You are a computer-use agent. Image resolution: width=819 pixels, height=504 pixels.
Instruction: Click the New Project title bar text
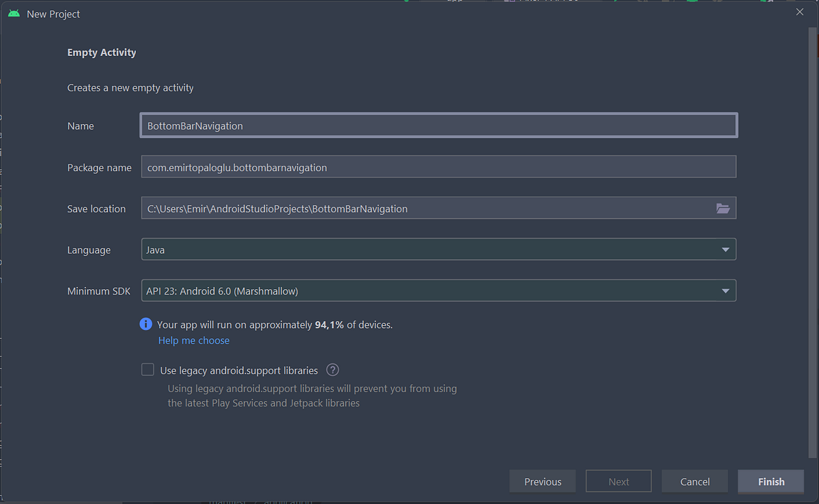53,14
